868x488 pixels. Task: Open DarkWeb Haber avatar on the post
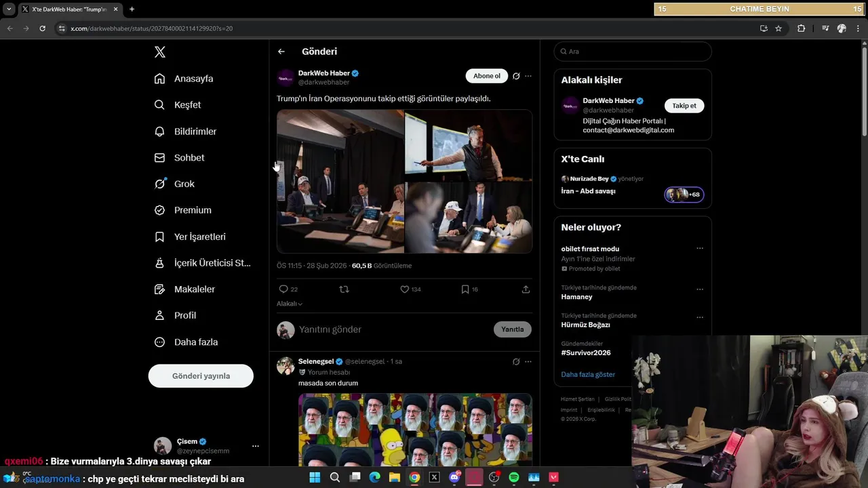click(285, 77)
